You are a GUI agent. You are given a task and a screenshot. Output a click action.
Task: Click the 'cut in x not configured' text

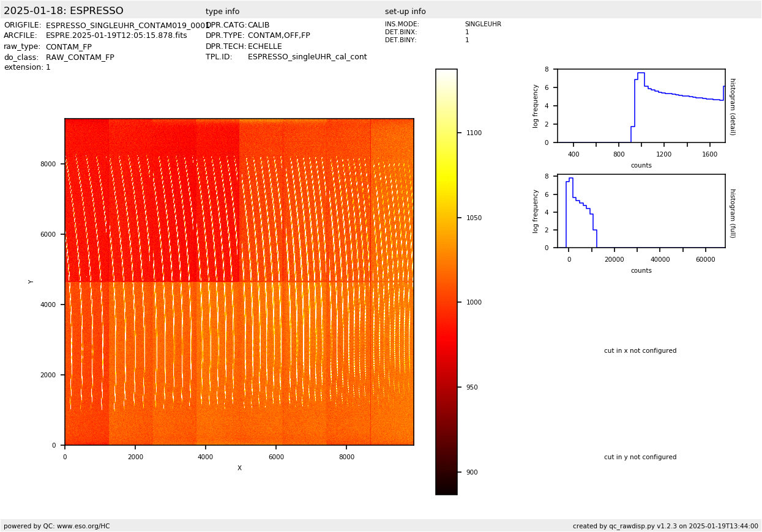tap(640, 351)
